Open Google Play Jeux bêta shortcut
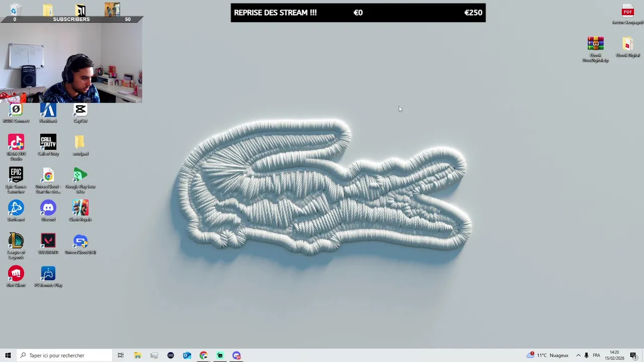Screen dimensions: 644x362 click(x=80, y=180)
